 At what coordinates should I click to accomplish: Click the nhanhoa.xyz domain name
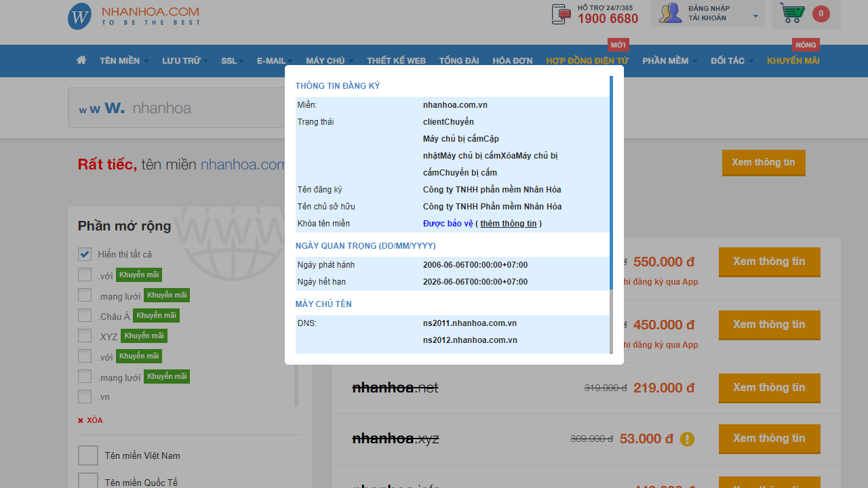tap(396, 439)
